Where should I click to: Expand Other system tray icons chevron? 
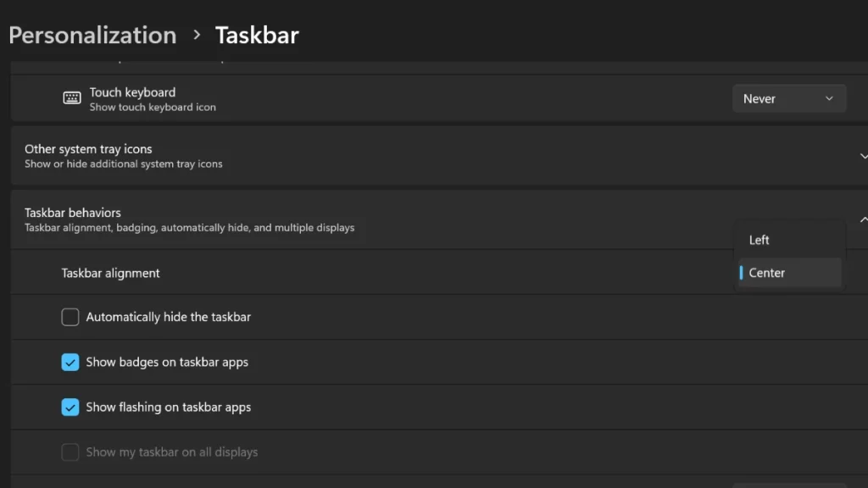[x=863, y=156]
